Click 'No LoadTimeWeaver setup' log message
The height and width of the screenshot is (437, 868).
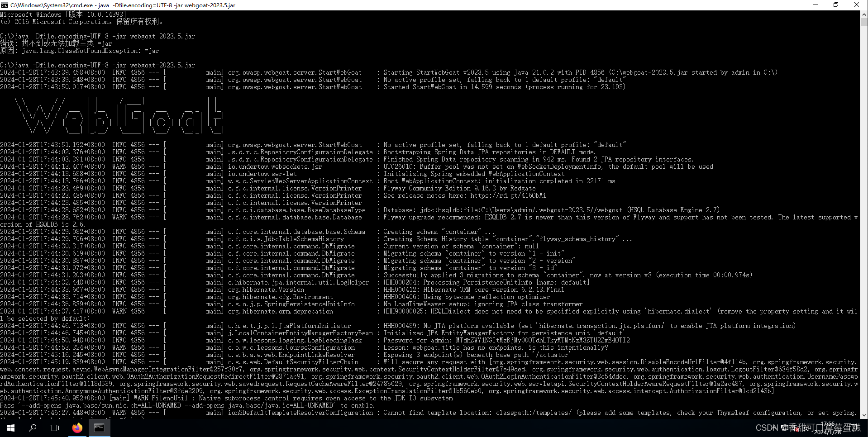[483, 304]
